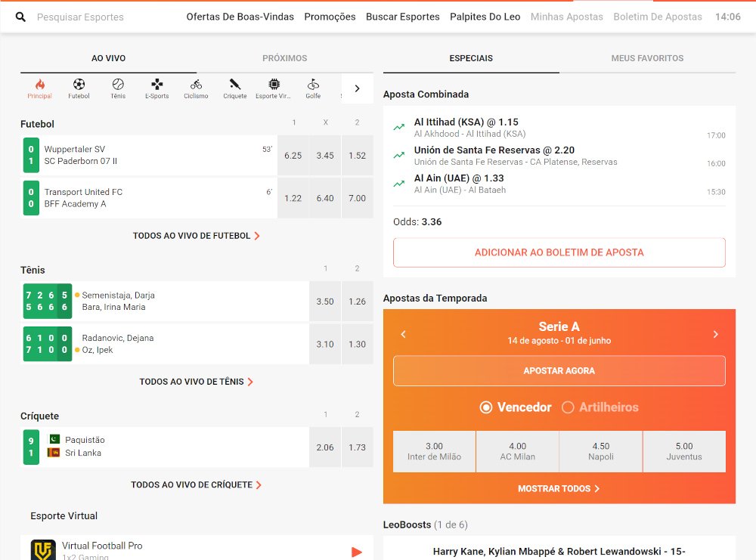The image size is (756, 560).
Task: Select the Artilheiros radio option
Action: tap(568, 407)
